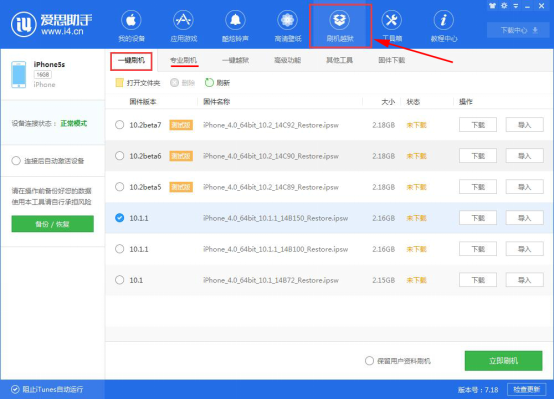Click green 立即刷机 flash now button
Image resolution: width=554 pixels, height=399 pixels.
503,361
